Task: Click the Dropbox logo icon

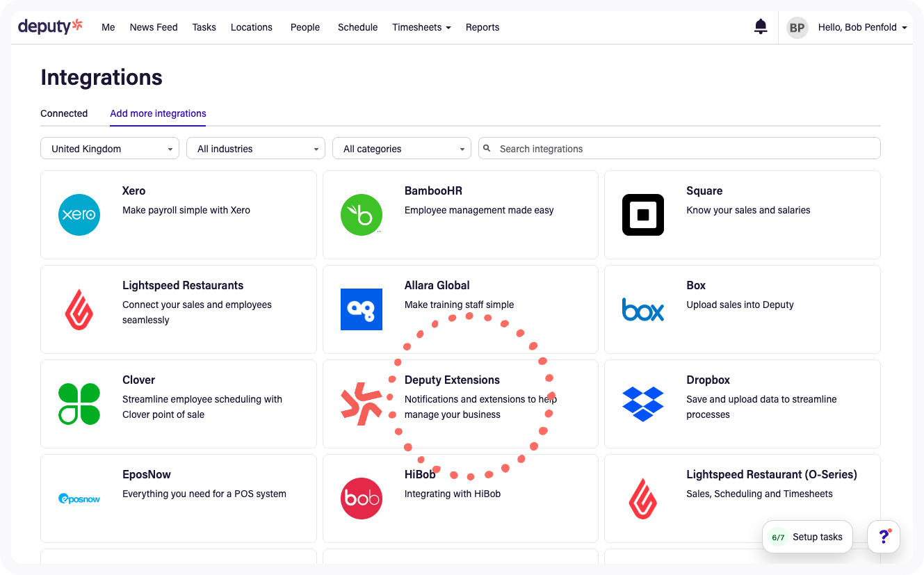Action: 643,404
